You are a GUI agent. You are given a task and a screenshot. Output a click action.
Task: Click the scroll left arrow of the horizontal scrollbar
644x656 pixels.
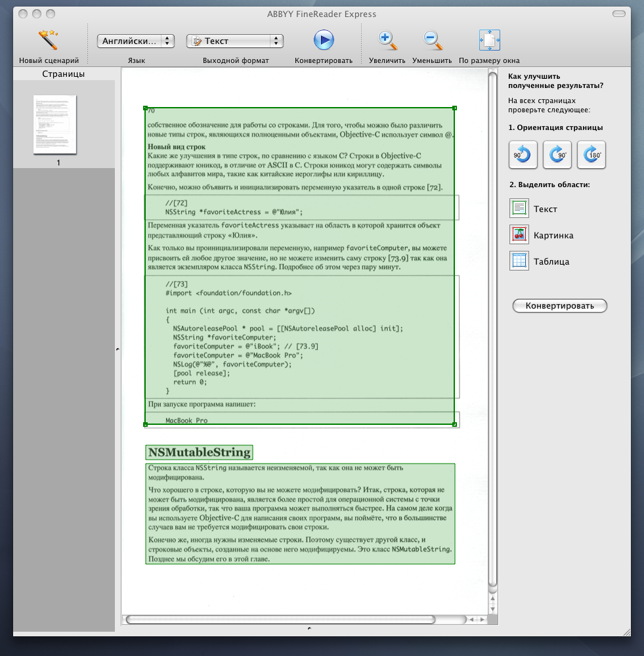pyautogui.click(x=472, y=620)
